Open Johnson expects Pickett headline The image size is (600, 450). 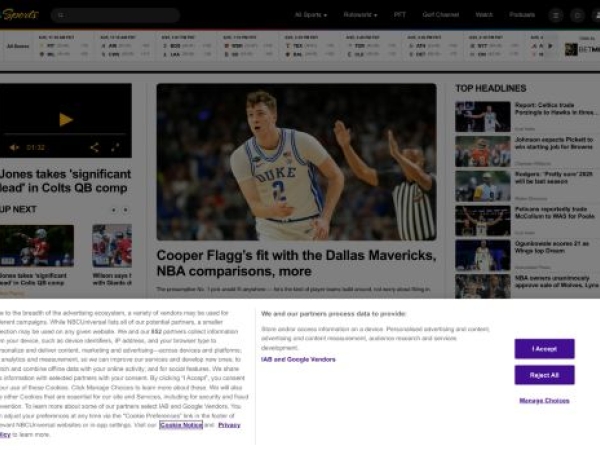554,143
